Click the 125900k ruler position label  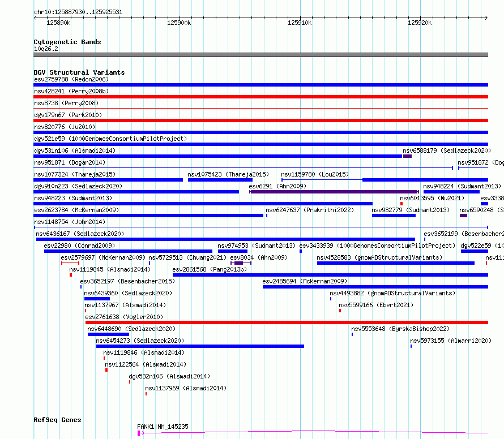pos(179,23)
